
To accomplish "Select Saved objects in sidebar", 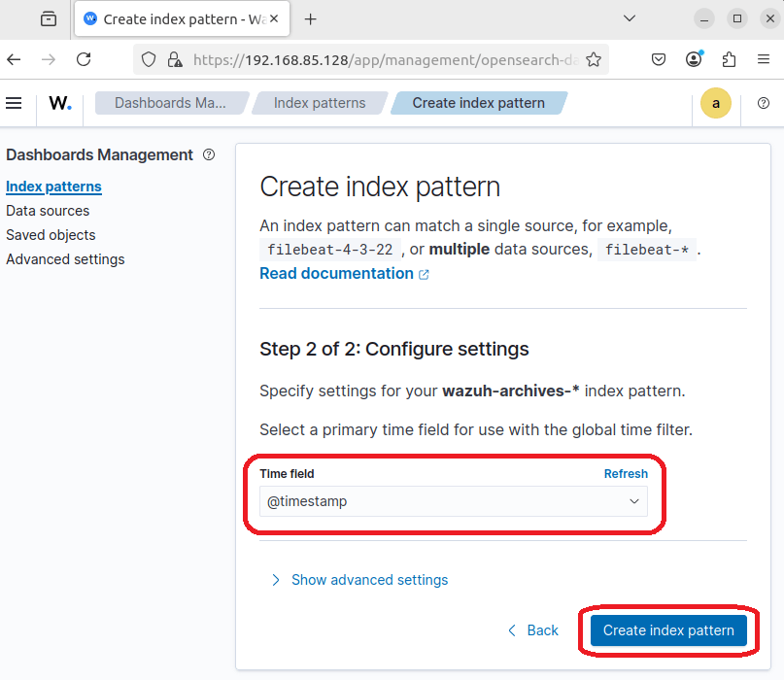I will pos(51,235).
